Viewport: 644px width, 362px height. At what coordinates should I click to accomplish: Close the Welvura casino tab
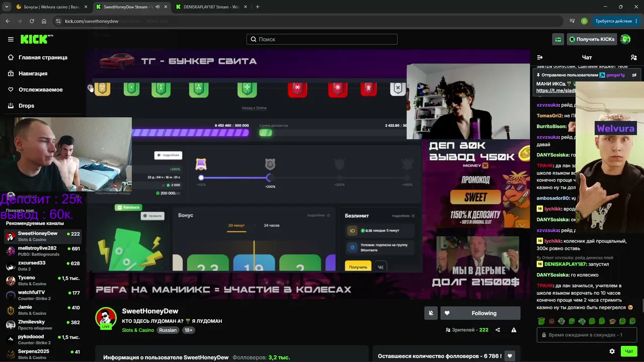click(x=86, y=7)
